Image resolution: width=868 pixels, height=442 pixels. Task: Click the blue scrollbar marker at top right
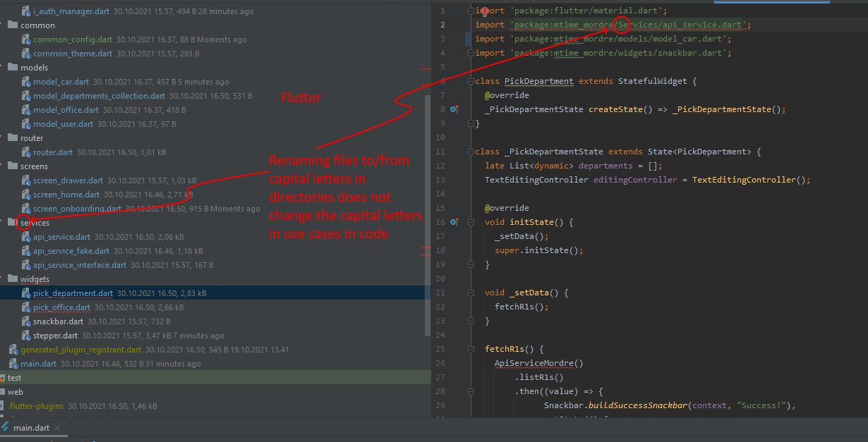click(x=773, y=3)
